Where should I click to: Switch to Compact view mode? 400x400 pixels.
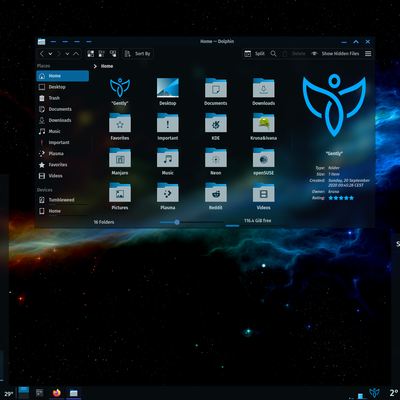[x=102, y=54]
